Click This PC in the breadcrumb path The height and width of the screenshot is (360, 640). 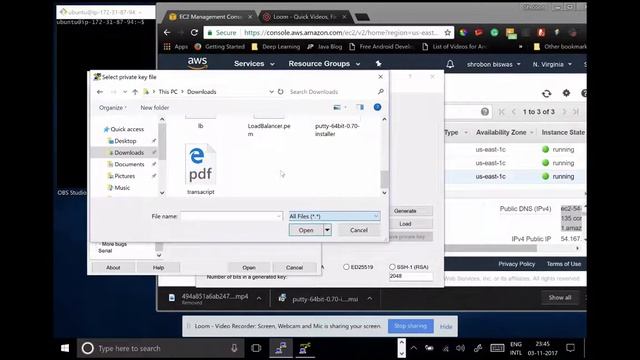click(168, 92)
